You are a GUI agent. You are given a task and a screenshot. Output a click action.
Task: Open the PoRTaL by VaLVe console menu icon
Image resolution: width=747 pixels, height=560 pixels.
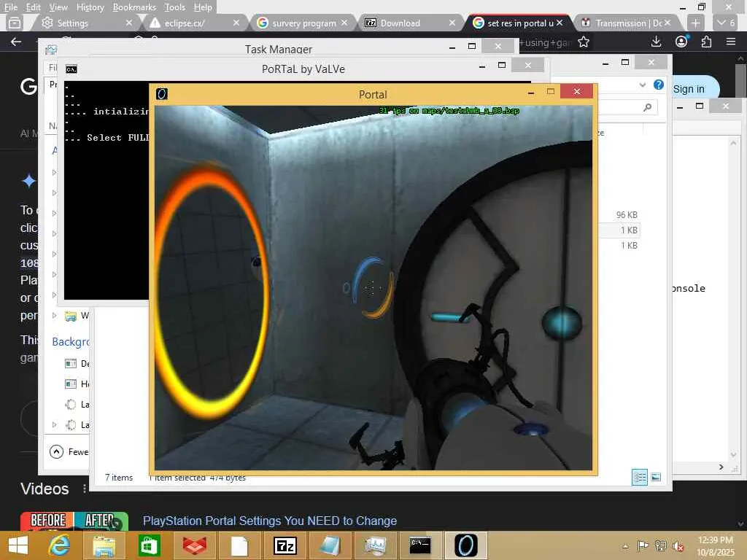click(71, 69)
